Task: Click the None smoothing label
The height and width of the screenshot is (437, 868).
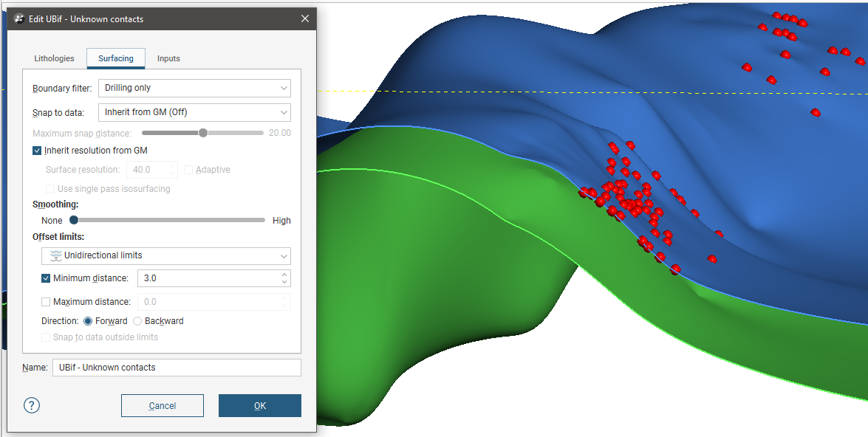Action: pyautogui.click(x=52, y=221)
